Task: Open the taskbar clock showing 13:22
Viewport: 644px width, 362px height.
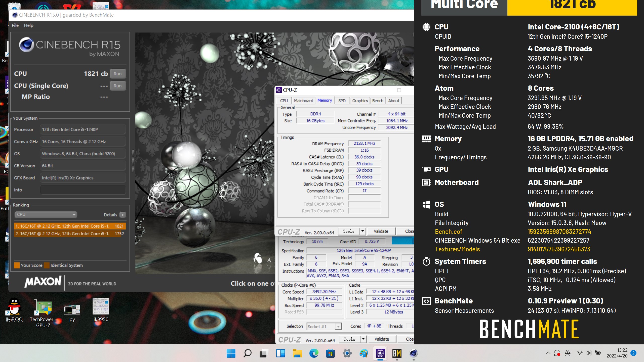Action: click(617, 353)
